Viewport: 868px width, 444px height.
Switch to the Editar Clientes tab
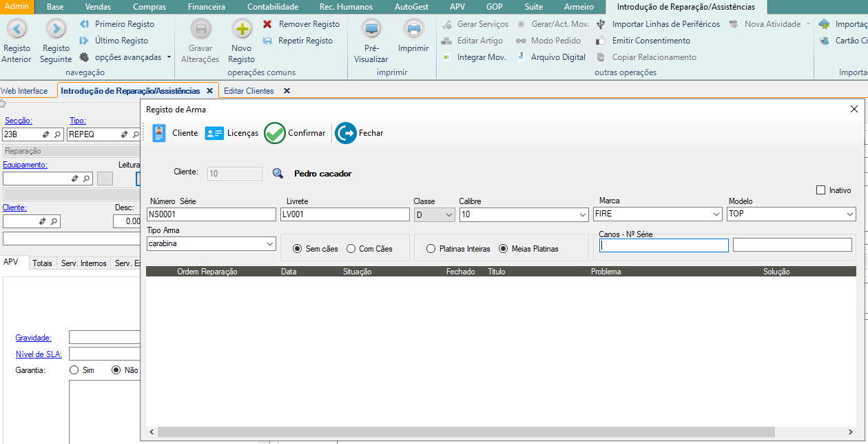pyautogui.click(x=249, y=91)
